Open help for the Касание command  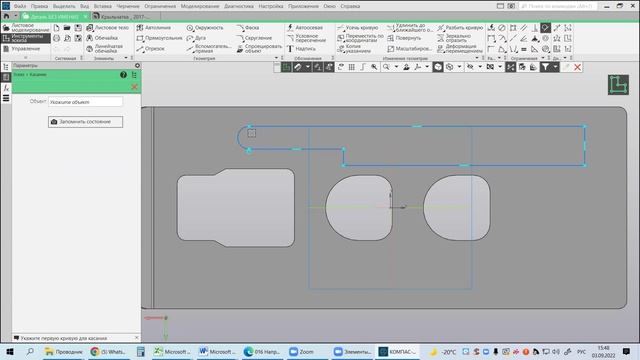(123, 75)
